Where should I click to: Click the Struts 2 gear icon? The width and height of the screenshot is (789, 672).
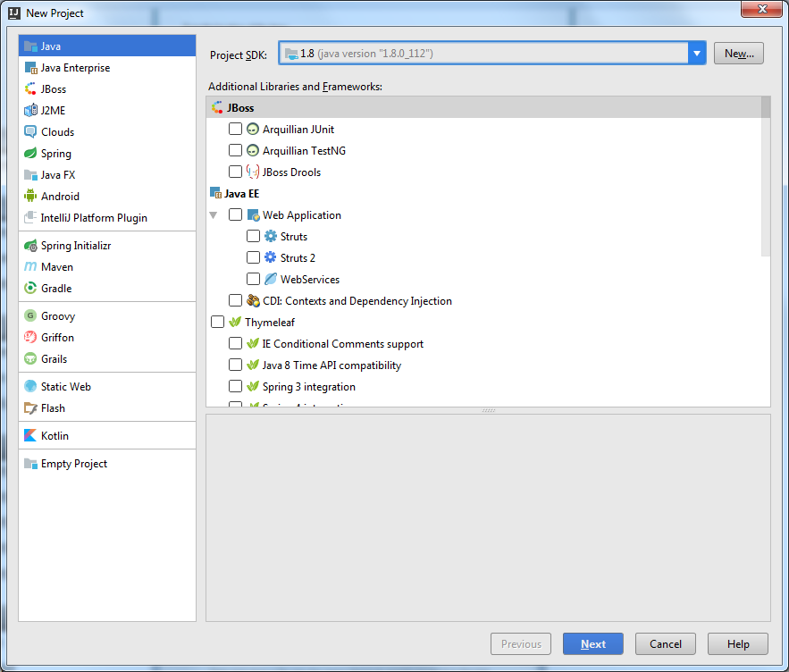[x=271, y=257]
